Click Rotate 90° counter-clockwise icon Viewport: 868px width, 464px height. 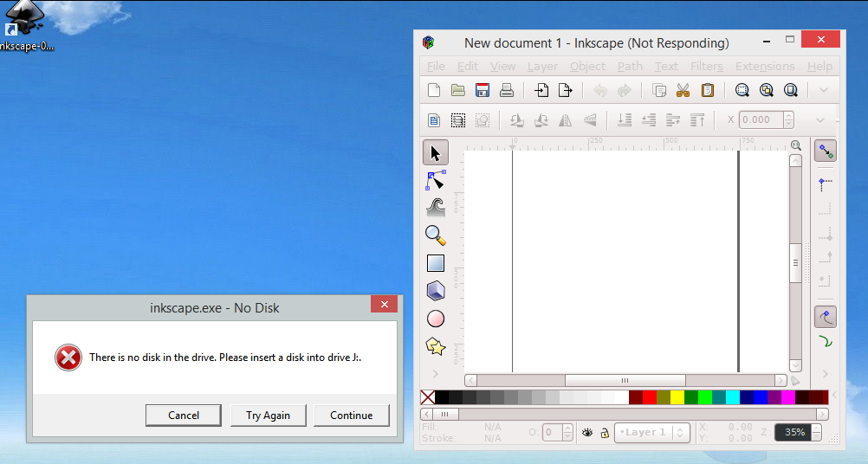pos(517,120)
